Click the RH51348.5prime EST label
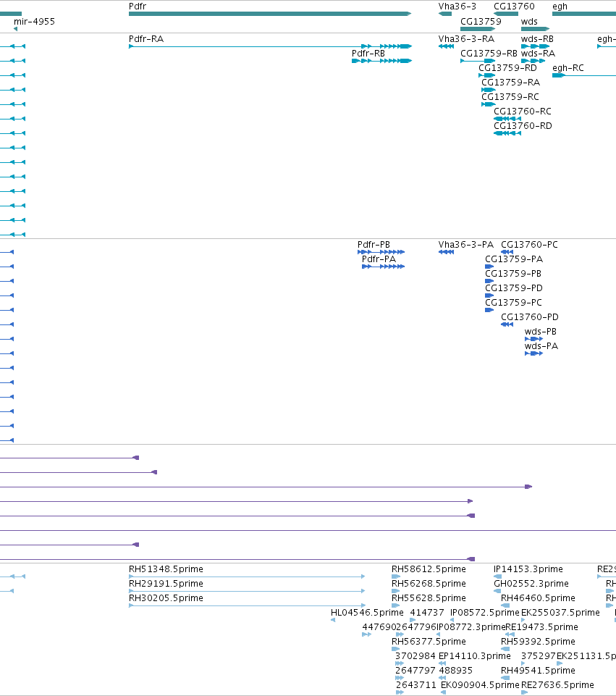Image resolution: width=616 pixels, height=696 pixels. point(166,569)
